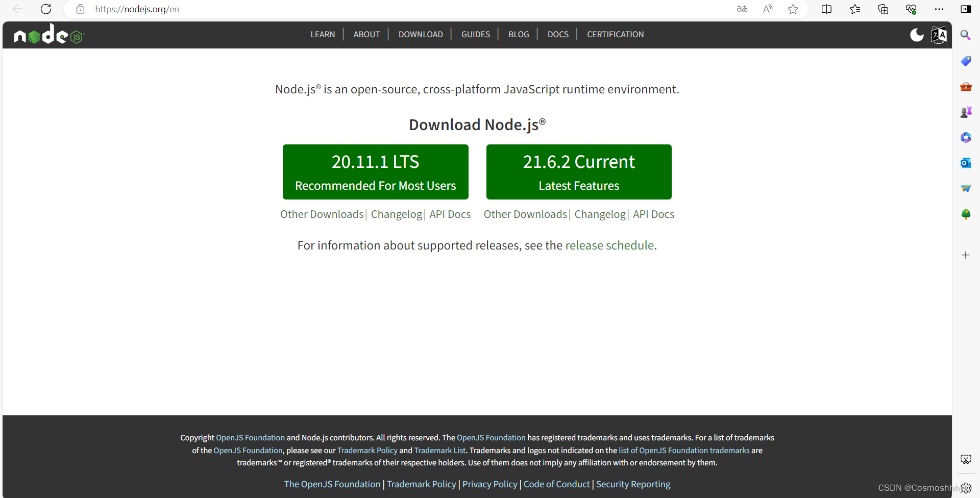Screen dimensions: 980x498
Task: Open the Trademark List link in copyright text
Action: tap(440, 451)
